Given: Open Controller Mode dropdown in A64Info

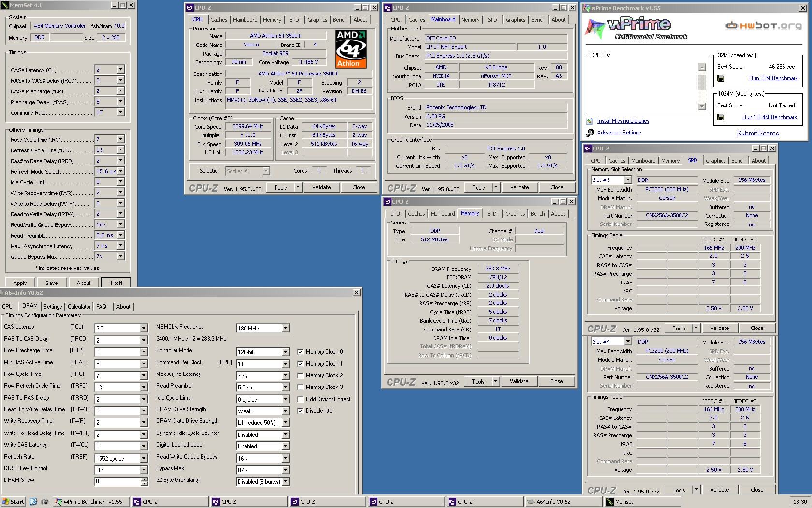Looking at the screenshot, I should click(285, 352).
